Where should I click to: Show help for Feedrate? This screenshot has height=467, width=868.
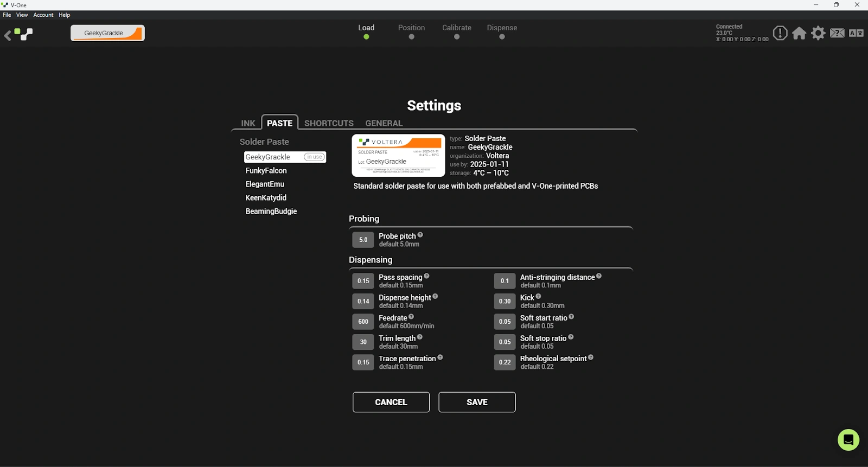[x=411, y=317]
